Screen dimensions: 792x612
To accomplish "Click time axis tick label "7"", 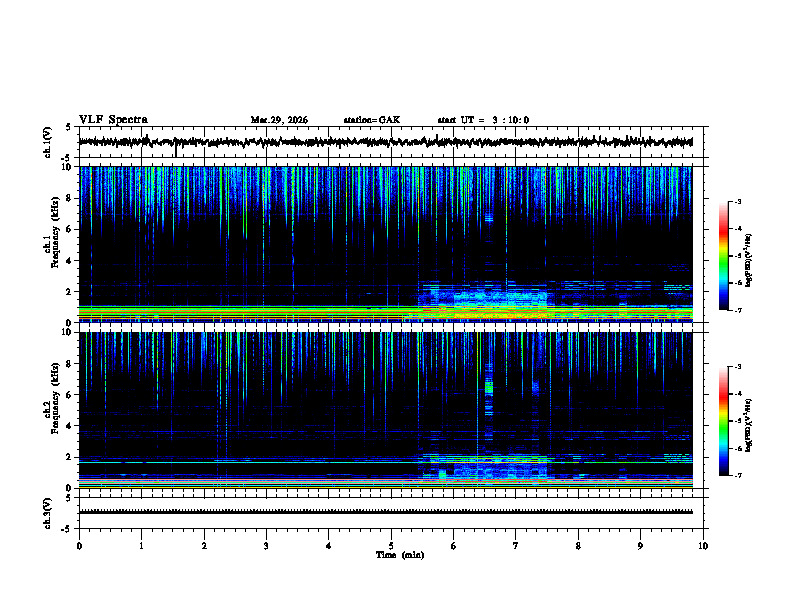I will (516, 546).
